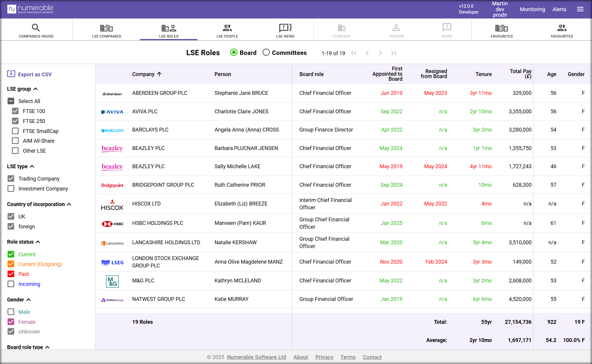Click the NatWest Group logo

tap(112, 300)
